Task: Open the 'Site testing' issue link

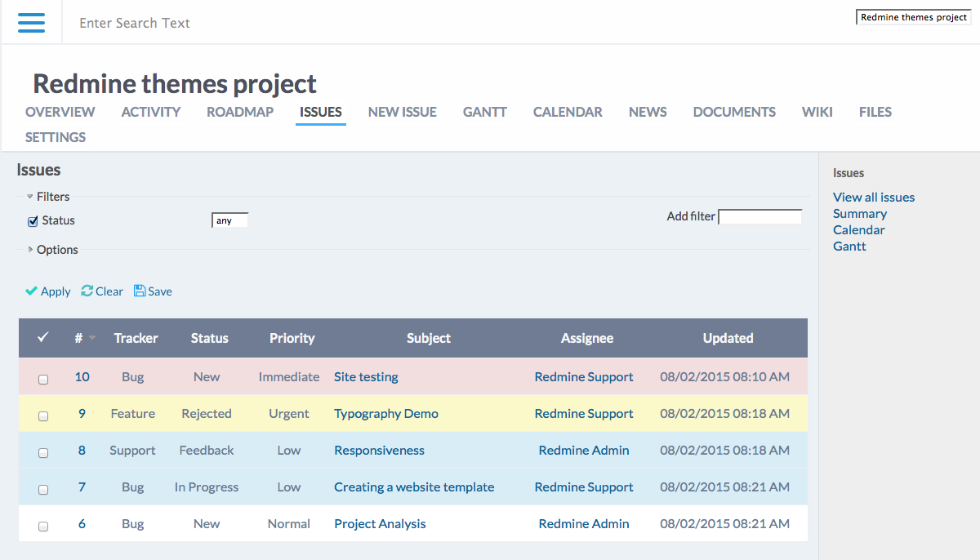Action: 366,377
